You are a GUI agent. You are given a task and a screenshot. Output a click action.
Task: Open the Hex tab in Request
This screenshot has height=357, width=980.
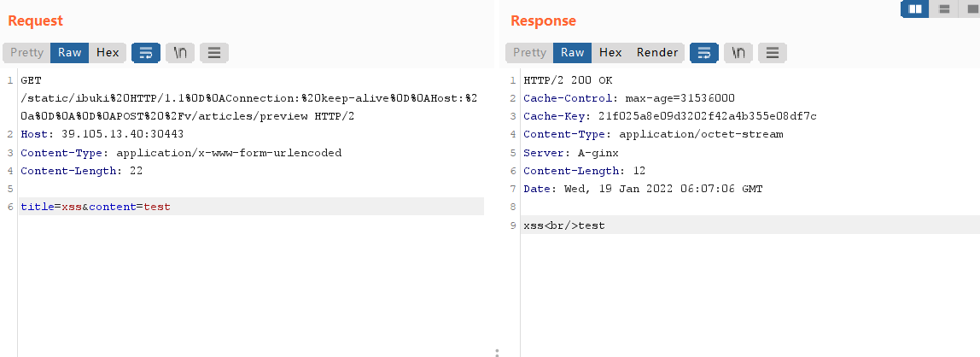click(x=108, y=53)
